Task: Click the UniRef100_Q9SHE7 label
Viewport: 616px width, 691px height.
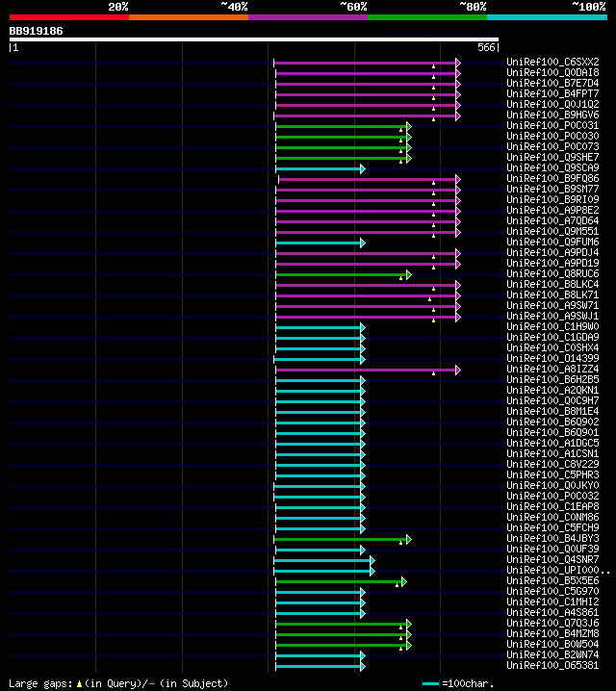Action: (552, 157)
